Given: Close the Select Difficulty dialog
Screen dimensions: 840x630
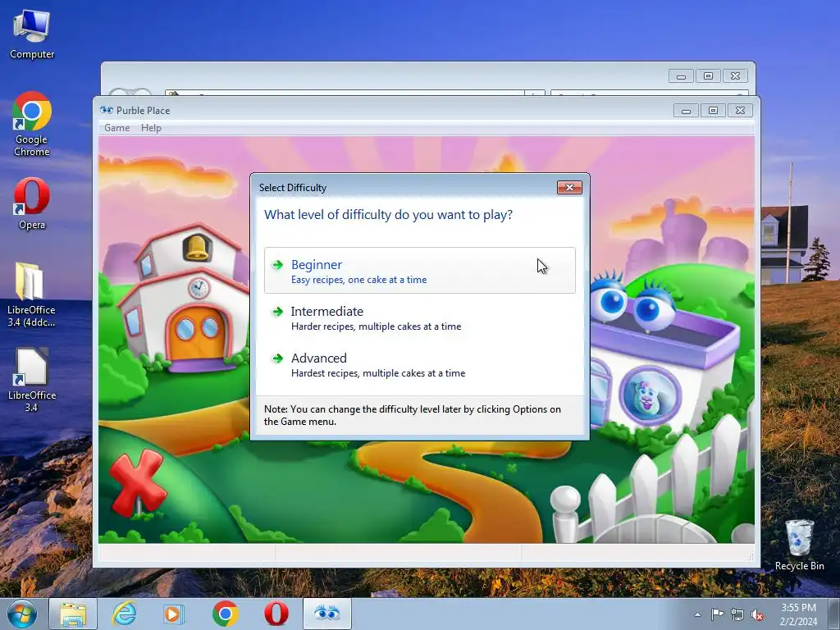Looking at the screenshot, I should [569, 187].
